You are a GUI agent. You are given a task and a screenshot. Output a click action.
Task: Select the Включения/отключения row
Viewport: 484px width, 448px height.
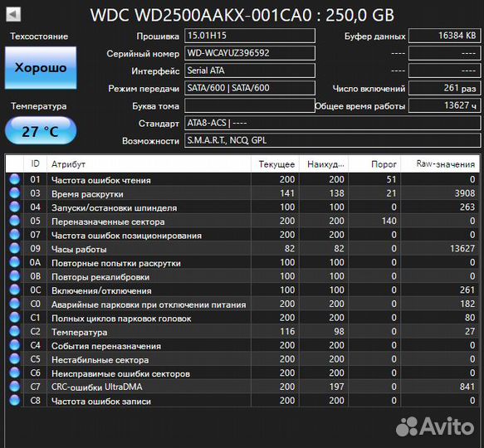pyautogui.click(x=242, y=290)
